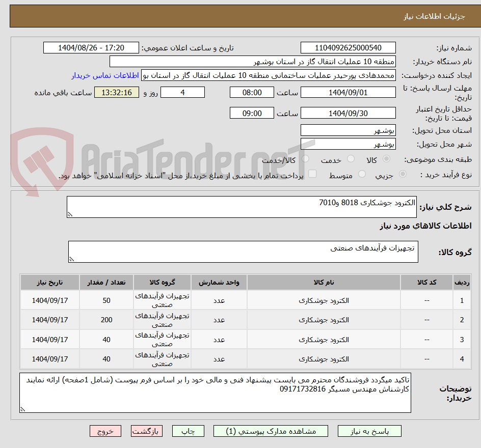Click the شماره نیاز field showing 1104092625000540
The image size is (481, 448).
tap(348, 47)
